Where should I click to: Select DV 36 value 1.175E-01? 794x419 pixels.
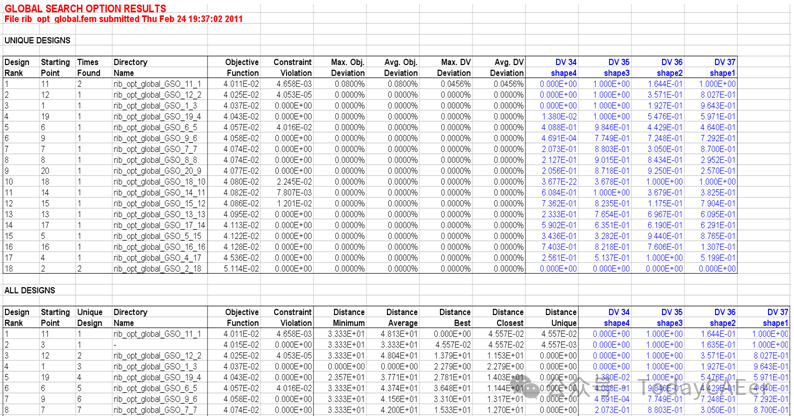(x=665, y=204)
